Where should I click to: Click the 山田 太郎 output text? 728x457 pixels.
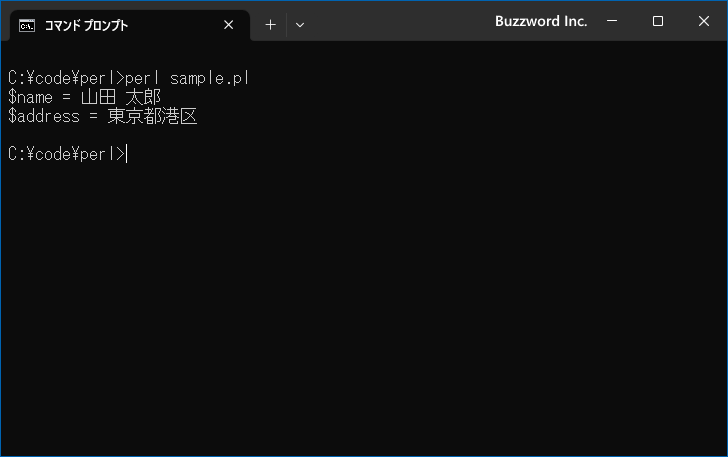[x=121, y=97]
